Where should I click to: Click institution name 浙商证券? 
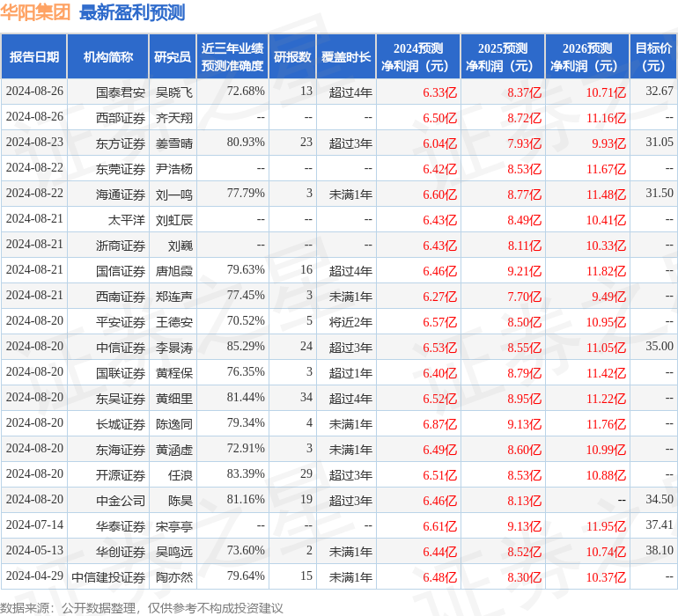(121, 246)
